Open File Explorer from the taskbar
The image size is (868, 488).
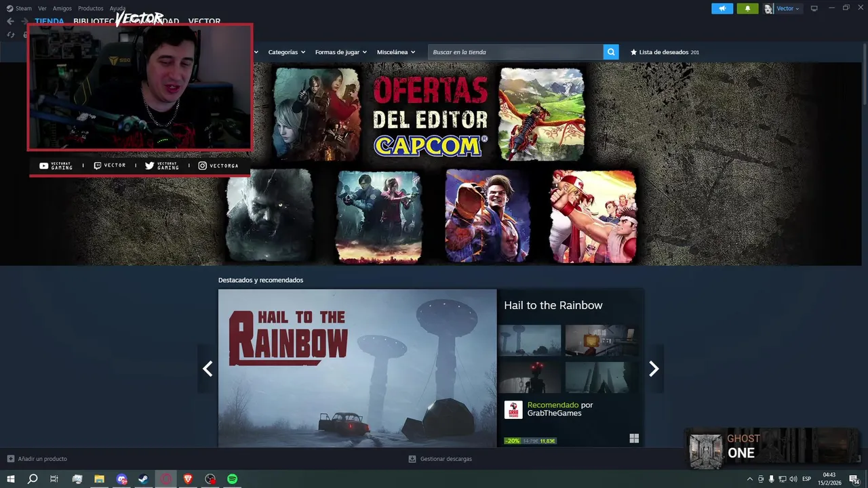99,479
